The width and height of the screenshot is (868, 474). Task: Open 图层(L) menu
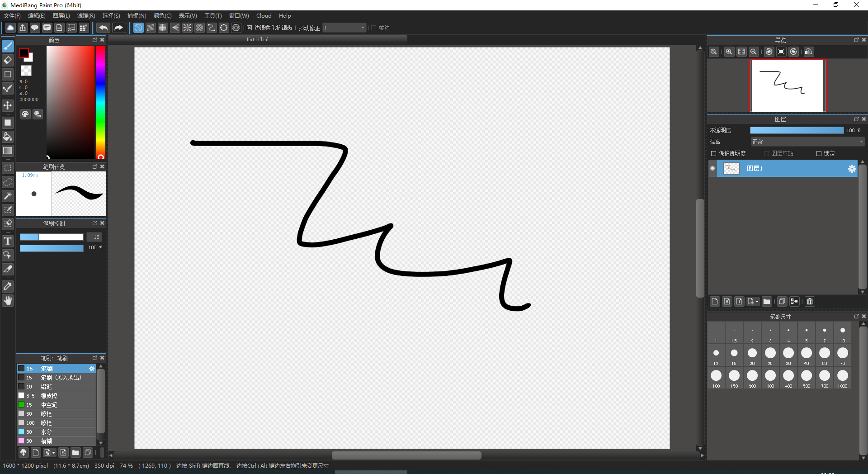[x=61, y=16]
